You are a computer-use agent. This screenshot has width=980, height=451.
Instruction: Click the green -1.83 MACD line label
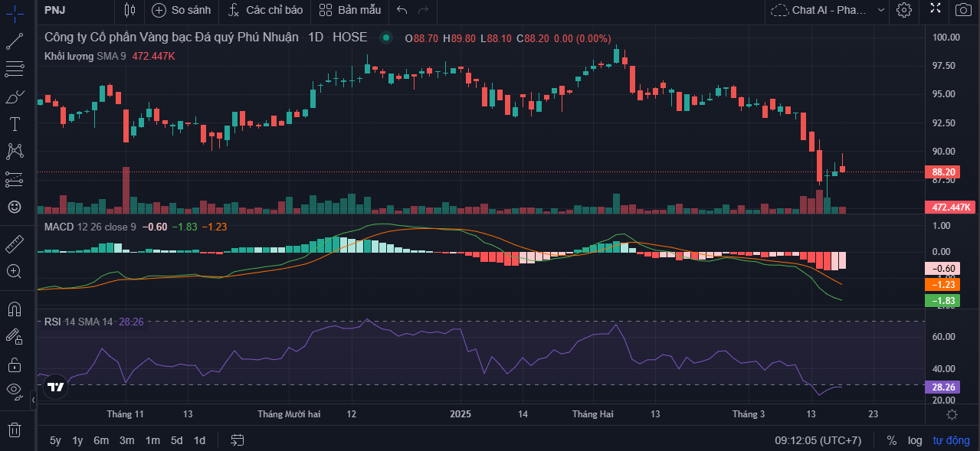coord(943,301)
